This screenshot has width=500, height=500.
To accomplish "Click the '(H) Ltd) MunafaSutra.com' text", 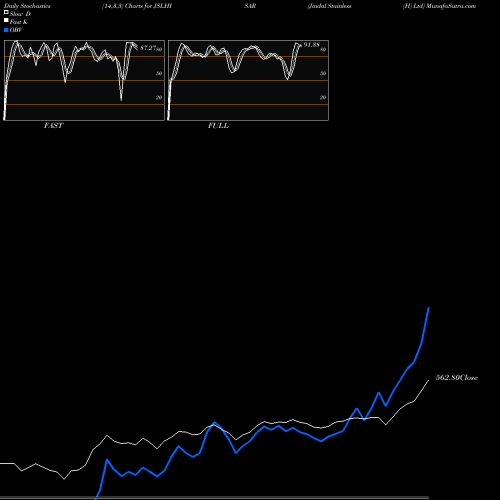I will [x=439, y=6].
